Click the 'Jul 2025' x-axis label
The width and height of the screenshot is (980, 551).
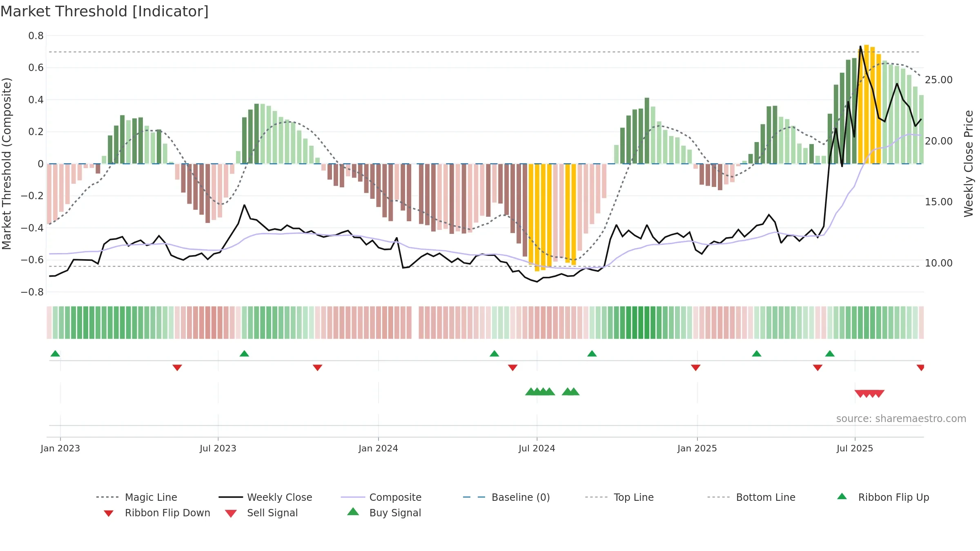click(x=855, y=449)
